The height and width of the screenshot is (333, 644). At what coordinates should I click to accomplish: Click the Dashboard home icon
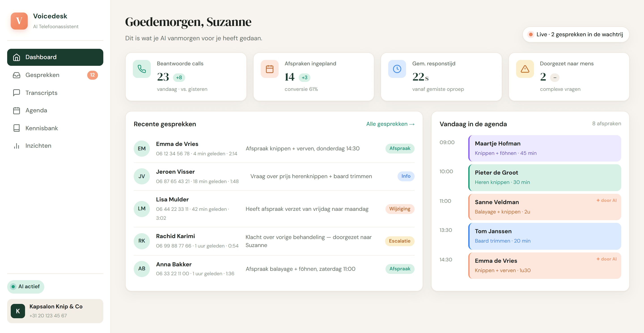click(x=17, y=57)
